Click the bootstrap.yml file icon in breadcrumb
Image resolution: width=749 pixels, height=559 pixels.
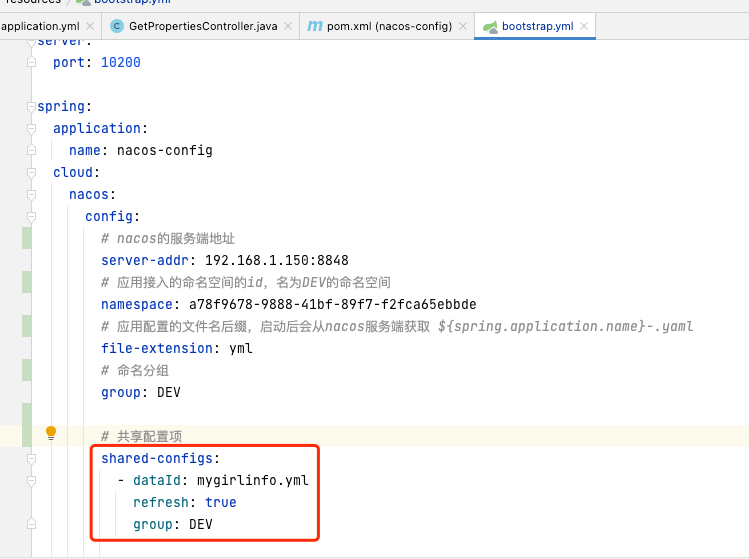coord(84,2)
